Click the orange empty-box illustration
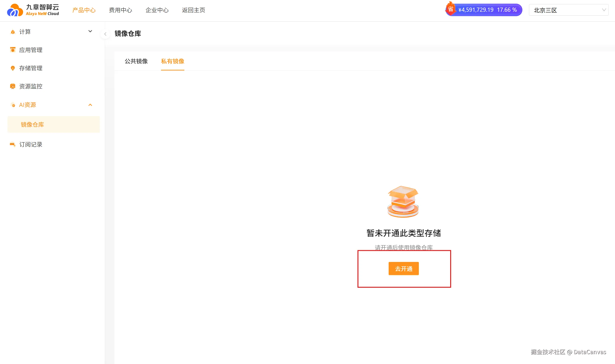Viewport: 615px width, 364px height. pyautogui.click(x=403, y=202)
